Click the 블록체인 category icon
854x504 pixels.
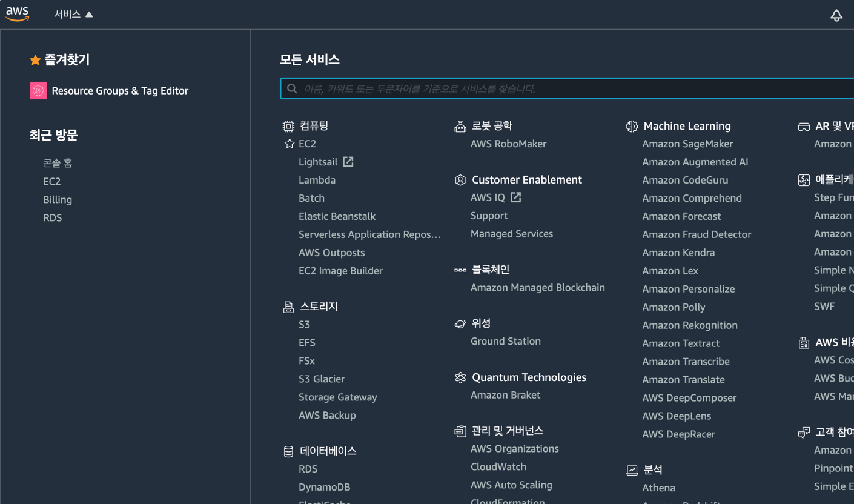(460, 270)
